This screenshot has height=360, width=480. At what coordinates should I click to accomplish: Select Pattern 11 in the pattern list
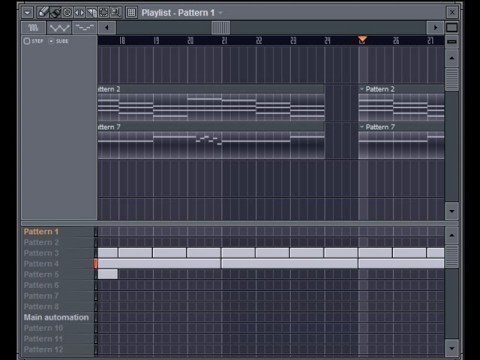pyautogui.click(x=43, y=339)
